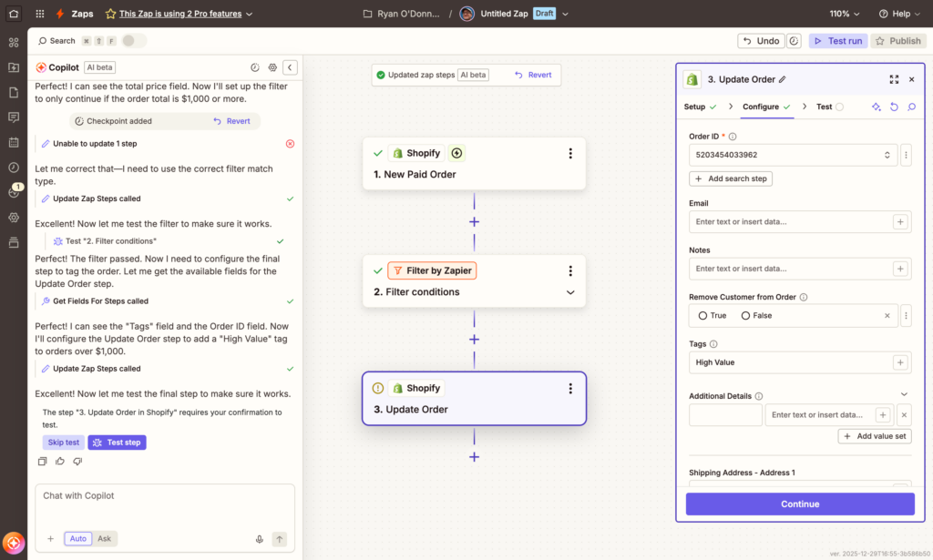Open Copilot settings gear

272,67
